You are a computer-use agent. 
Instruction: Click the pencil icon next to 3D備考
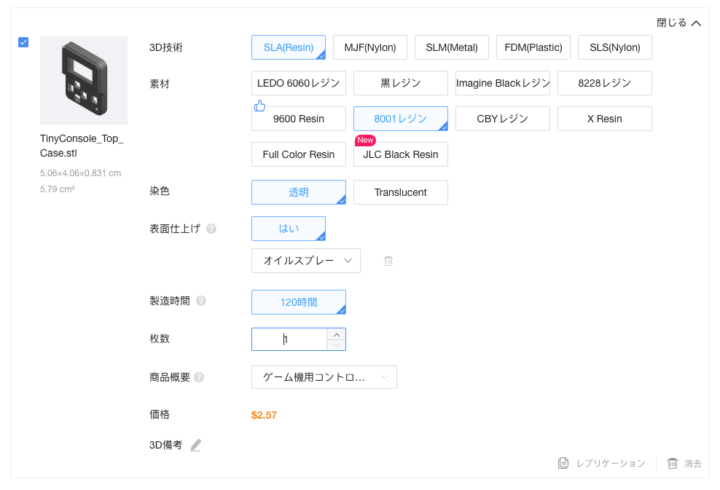[x=196, y=445]
